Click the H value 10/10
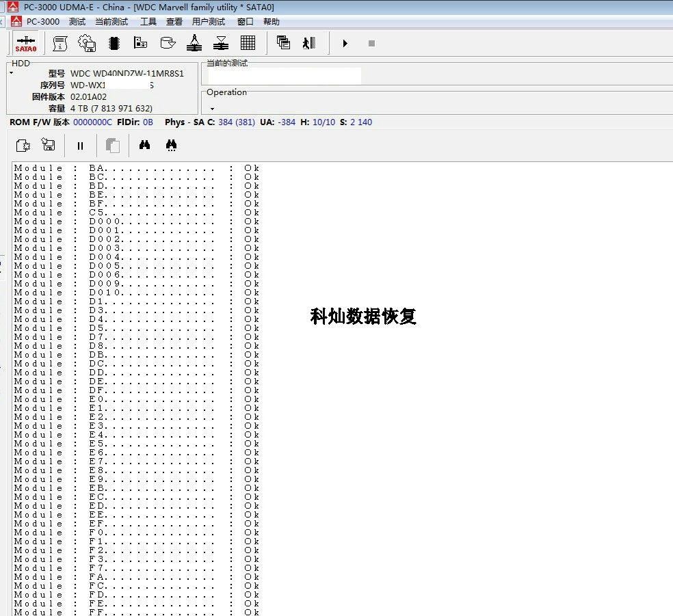The width and height of the screenshot is (673, 616). pos(324,122)
